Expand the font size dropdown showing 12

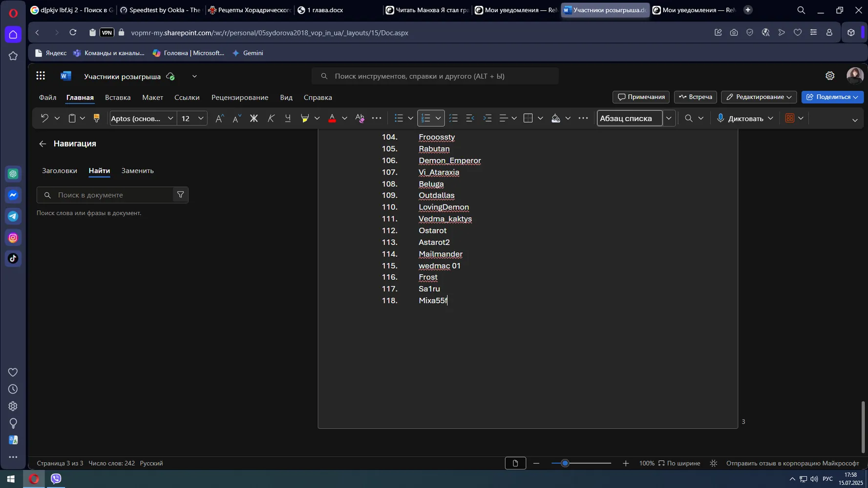(x=201, y=118)
